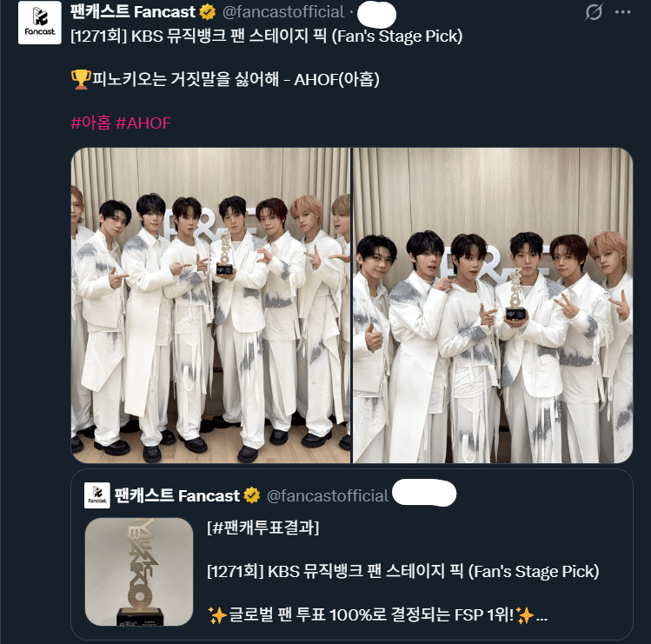The height and width of the screenshot is (644, 651).
Task: Click the gold verified badge in main tweet
Action: click(x=207, y=12)
